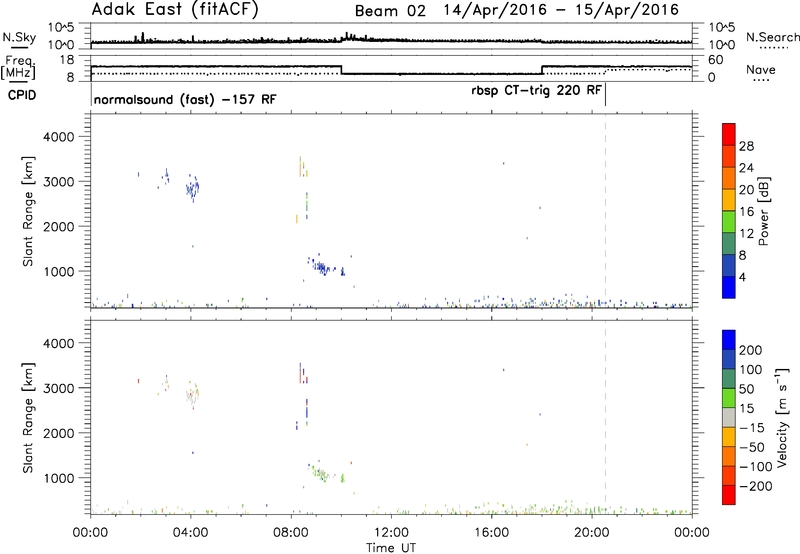The image size is (800, 554).
Task: Click the 'N.Search' label
Action: [772, 37]
